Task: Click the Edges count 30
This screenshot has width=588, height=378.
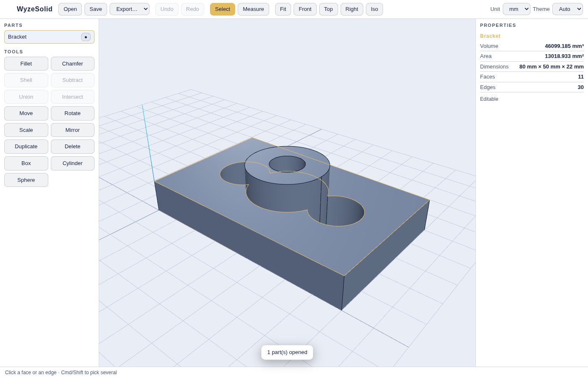Action: [581, 87]
